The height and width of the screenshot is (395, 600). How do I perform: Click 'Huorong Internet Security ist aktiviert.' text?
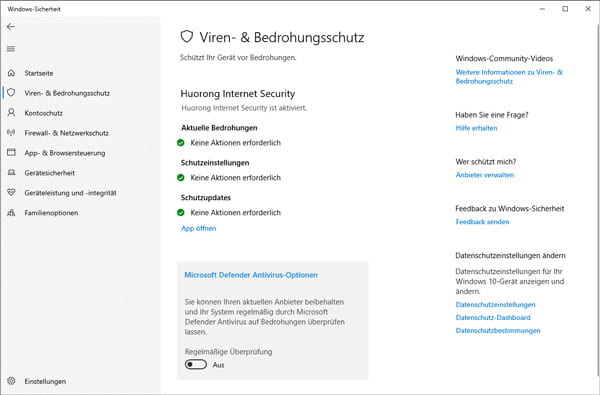pyautogui.click(x=244, y=108)
